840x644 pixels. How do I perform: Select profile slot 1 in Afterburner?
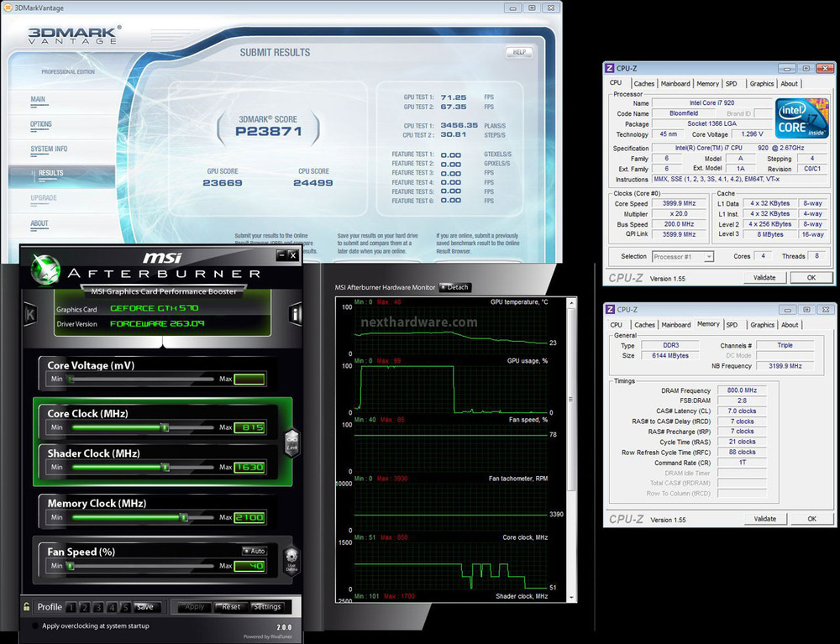click(x=71, y=607)
